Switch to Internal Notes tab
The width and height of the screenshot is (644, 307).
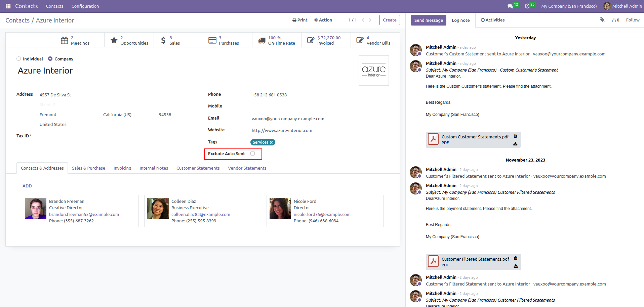click(x=154, y=168)
